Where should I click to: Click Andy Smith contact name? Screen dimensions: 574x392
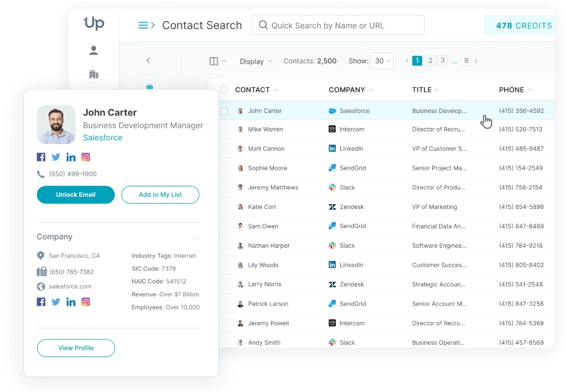click(264, 343)
